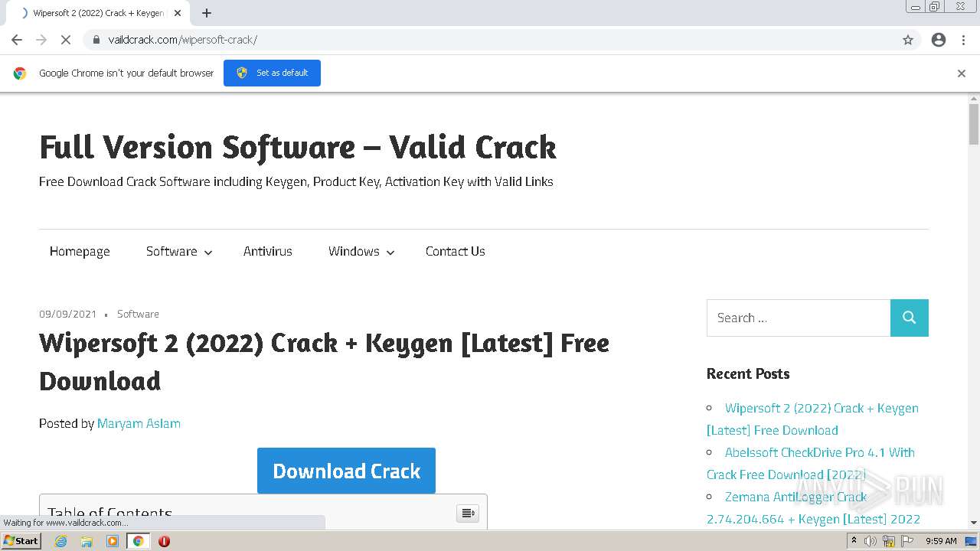View author Maryam Aslam's posts
980x551 pixels.
139,423
